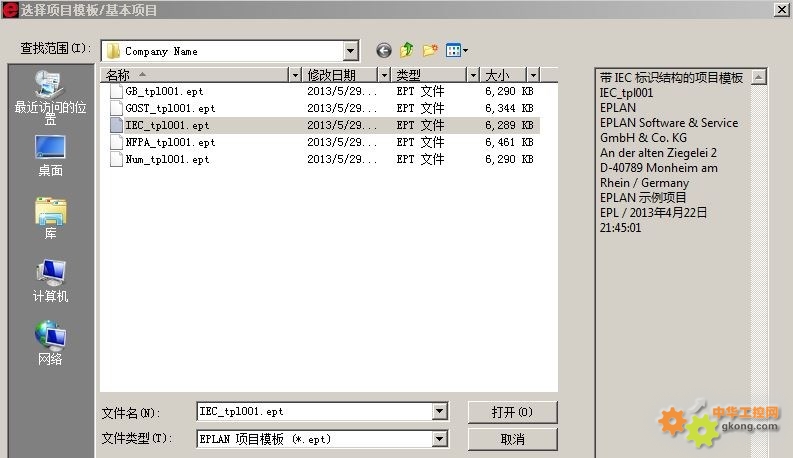
Task: Click Company Name folder icon in lookup box
Action: coord(113,51)
